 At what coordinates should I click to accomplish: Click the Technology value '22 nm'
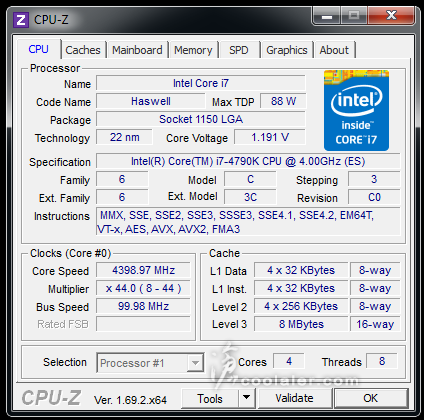click(x=124, y=137)
